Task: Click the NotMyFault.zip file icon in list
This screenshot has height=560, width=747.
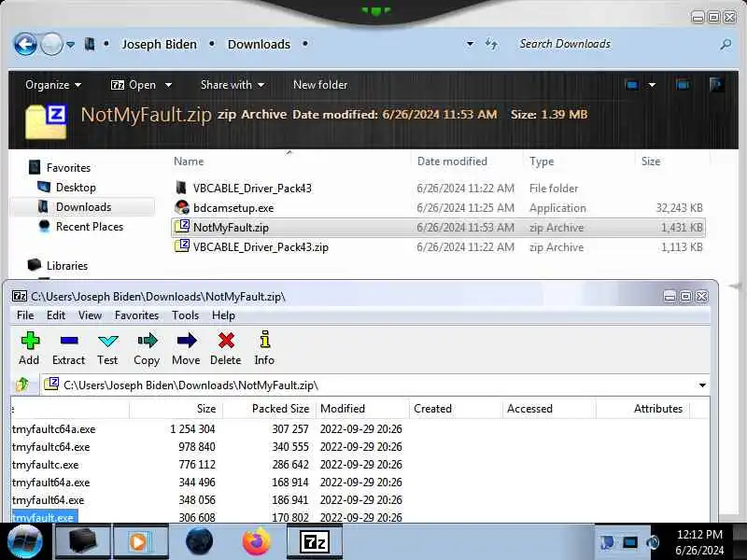Action: click(x=182, y=227)
